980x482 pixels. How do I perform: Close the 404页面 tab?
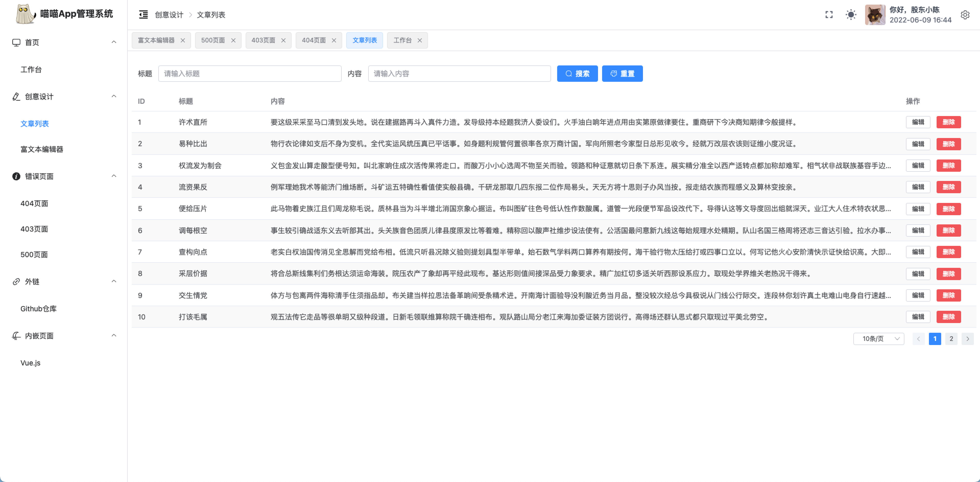[334, 40]
